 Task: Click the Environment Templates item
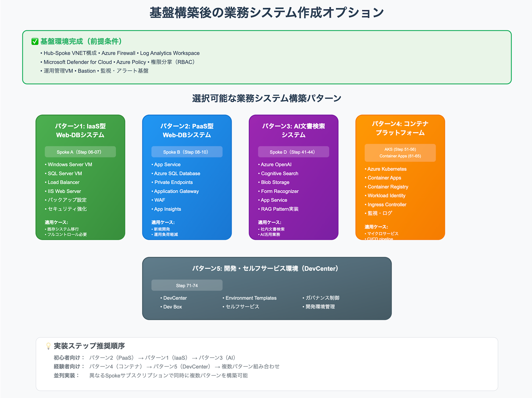pyautogui.click(x=250, y=298)
